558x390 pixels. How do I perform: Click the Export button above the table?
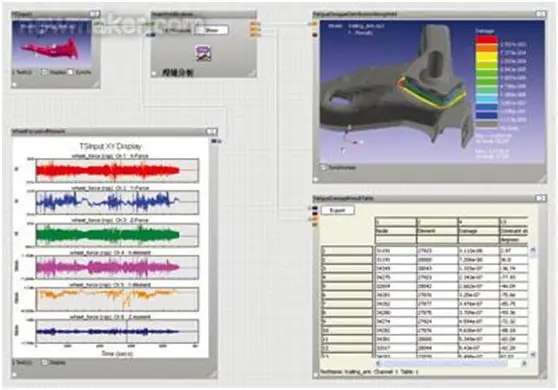(x=337, y=210)
